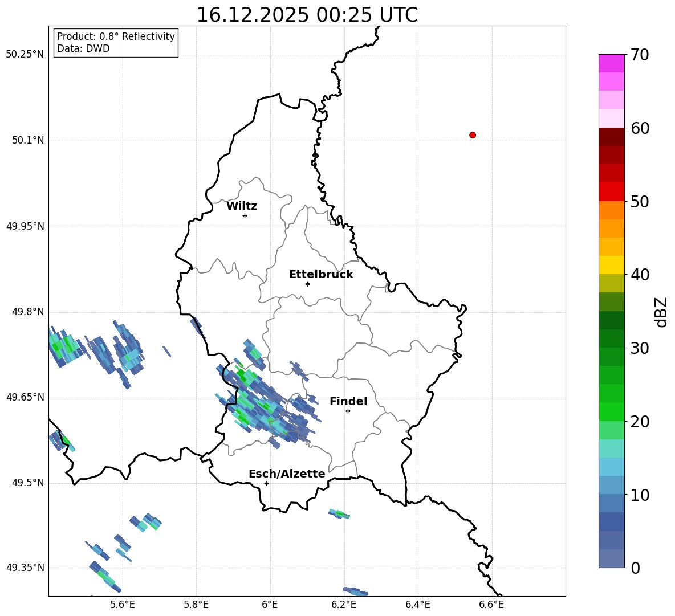Click the 'Product: 0.8° Reflectivity' text
The width and height of the screenshot is (675, 616).
(x=116, y=36)
